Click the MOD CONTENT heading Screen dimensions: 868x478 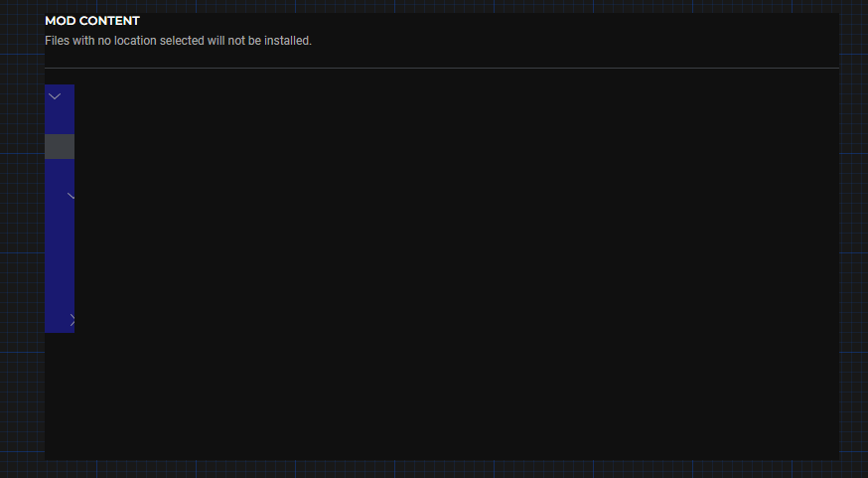(92, 21)
